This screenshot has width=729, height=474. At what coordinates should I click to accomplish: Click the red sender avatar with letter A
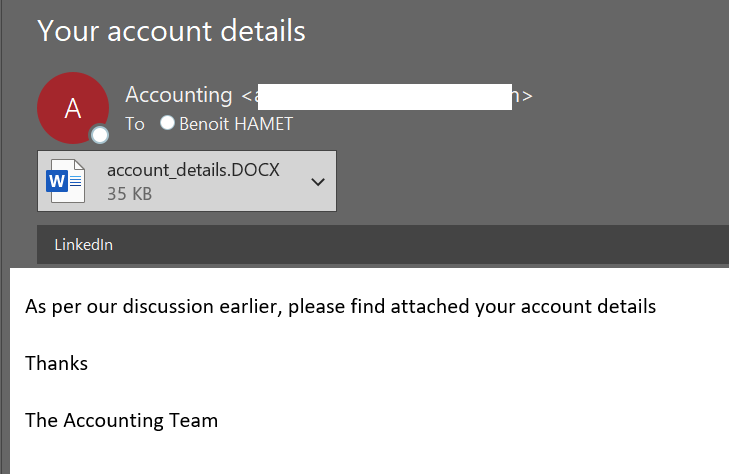pyautogui.click(x=72, y=108)
